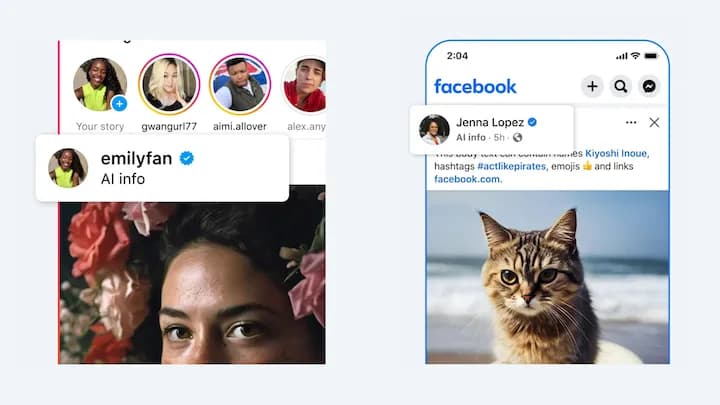Dismiss the post with X icon
The height and width of the screenshot is (405, 720).
[654, 122]
